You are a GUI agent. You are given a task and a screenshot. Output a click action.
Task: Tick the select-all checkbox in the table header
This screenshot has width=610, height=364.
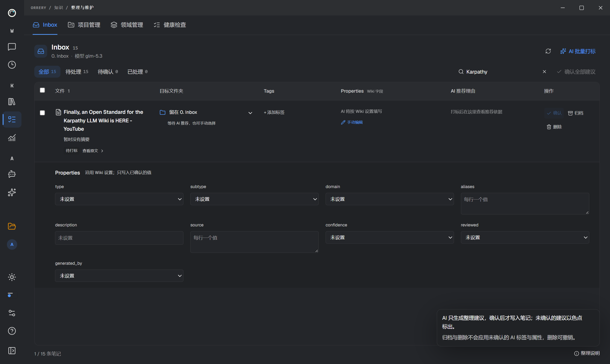(42, 90)
